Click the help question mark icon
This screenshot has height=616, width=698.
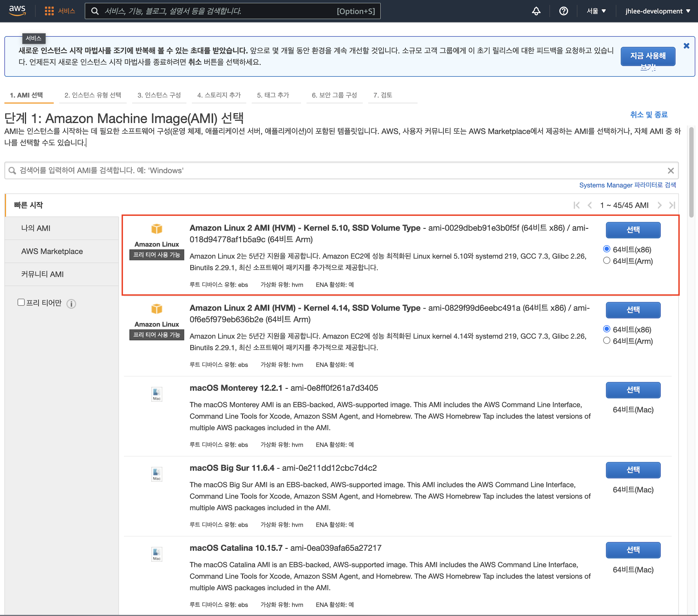[x=564, y=11]
